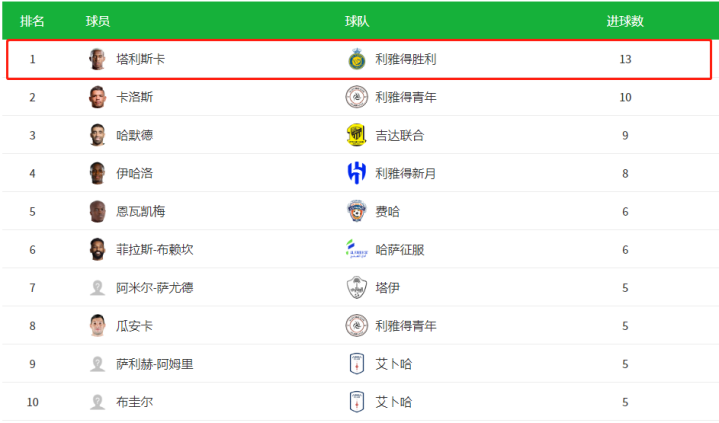
Task: Click the 利雅得胜利 team crest icon
Action: click(x=357, y=59)
